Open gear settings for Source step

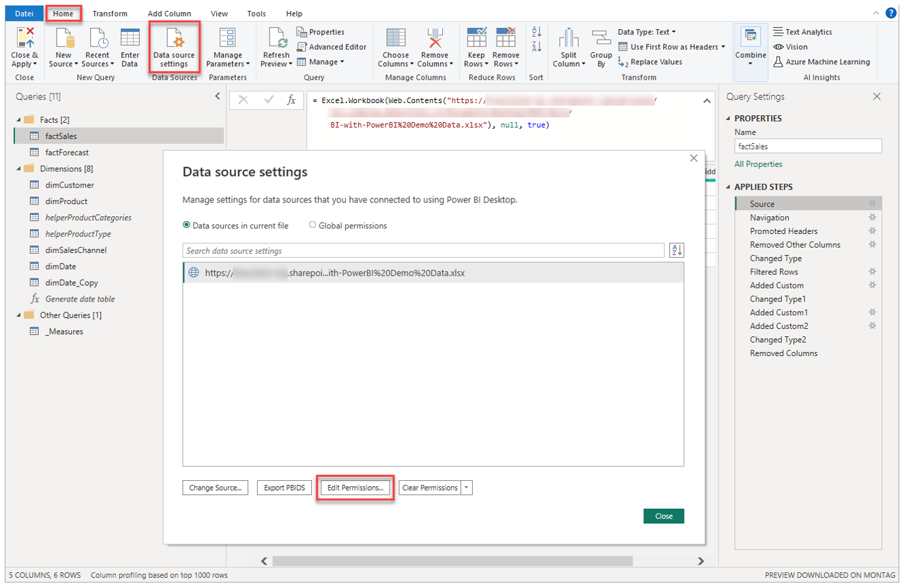pyautogui.click(x=872, y=204)
